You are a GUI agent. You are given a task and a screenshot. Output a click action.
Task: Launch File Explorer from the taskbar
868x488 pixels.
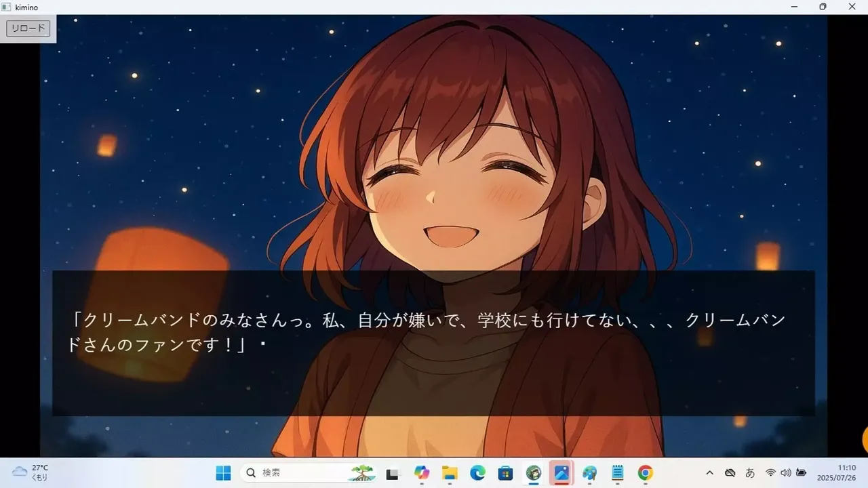pos(449,472)
